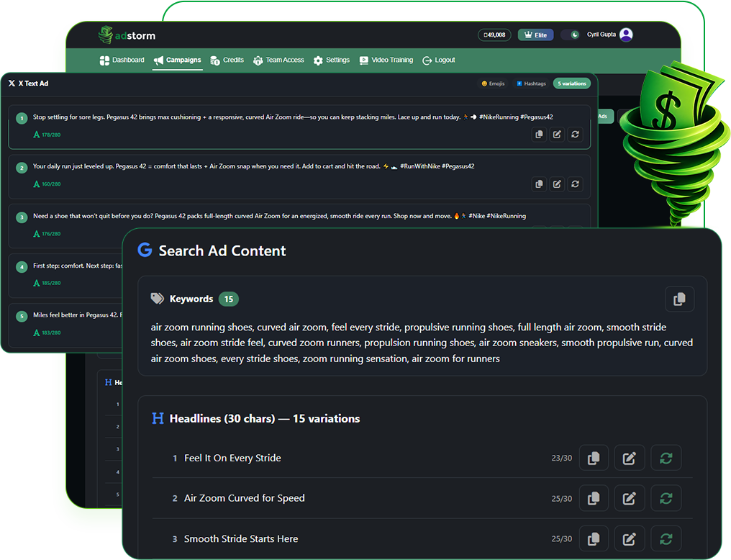Regenerate X text ad variation 1
This screenshot has width=731, height=560.
click(x=576, y=135)
